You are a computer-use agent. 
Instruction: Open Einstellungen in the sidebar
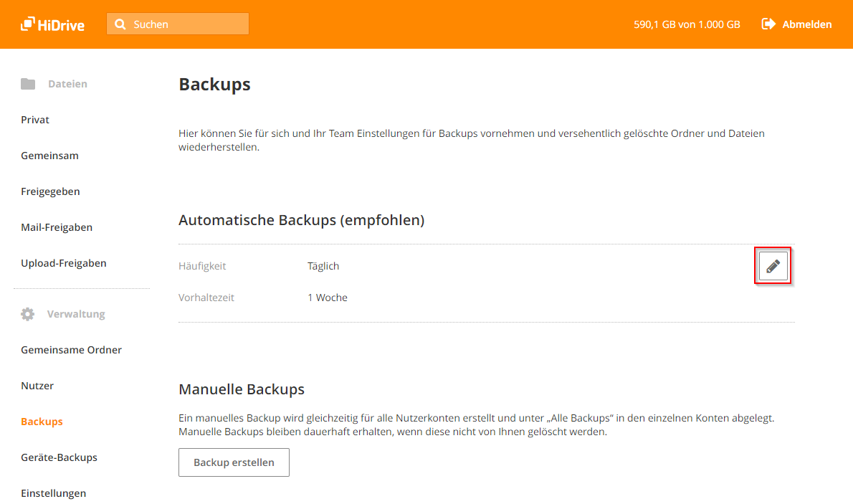pyautogui.click(x=53, y=493)
